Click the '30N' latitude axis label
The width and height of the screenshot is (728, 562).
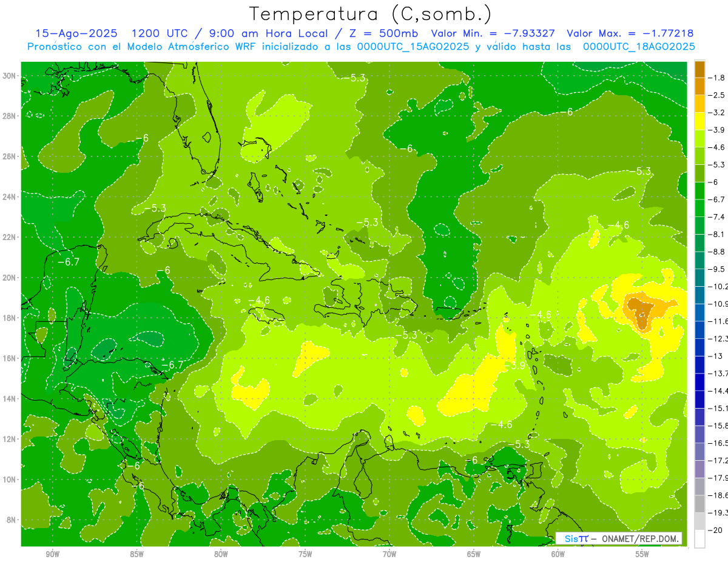point(10,76)
